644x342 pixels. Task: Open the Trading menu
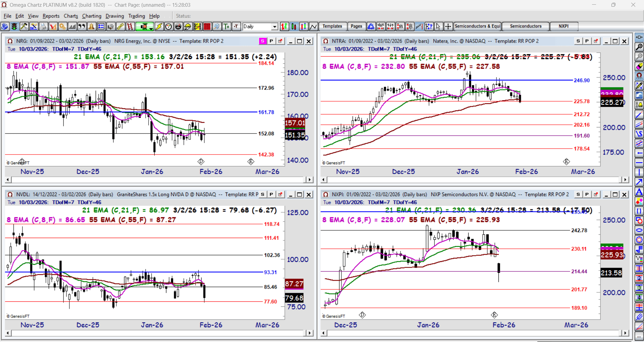pos(137,16)
